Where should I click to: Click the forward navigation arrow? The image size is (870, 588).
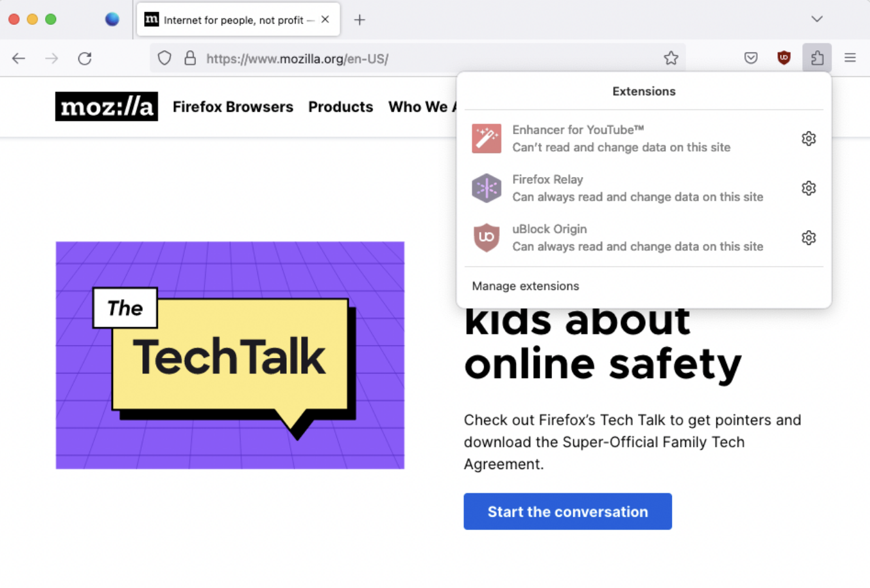pyautogui.click(x=52, y=59)
